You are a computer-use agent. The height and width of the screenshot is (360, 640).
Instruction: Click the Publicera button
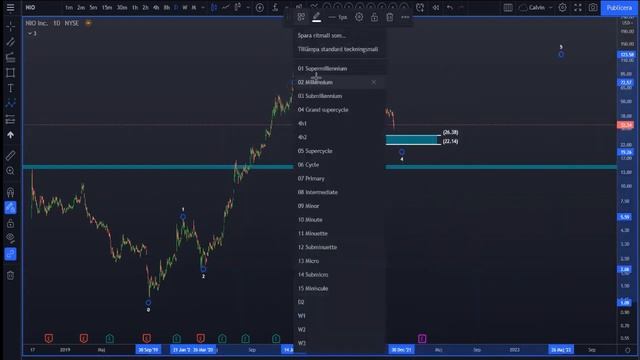(619, 8)
